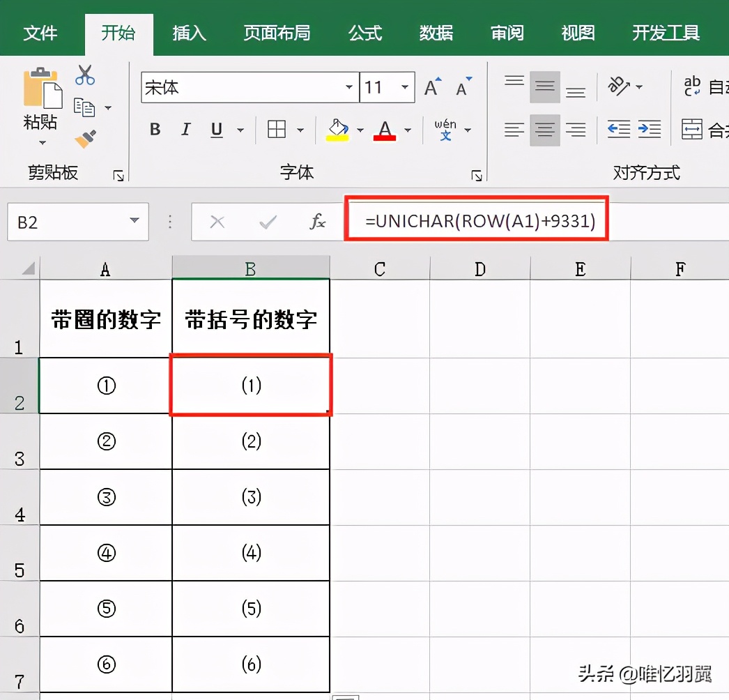This screenshot has height=700, width=729.
Task: Increase indent icon
Action: tap(650, 129)
